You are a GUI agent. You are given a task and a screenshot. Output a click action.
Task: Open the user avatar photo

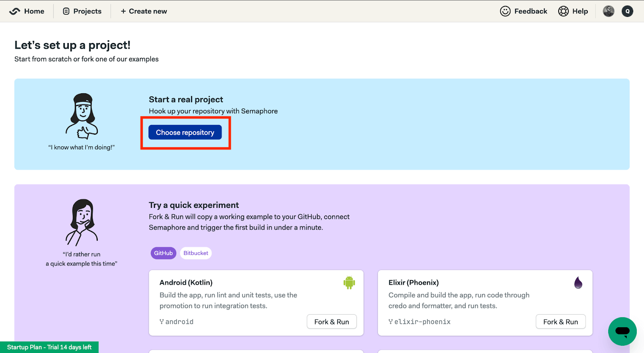[608, 11]
